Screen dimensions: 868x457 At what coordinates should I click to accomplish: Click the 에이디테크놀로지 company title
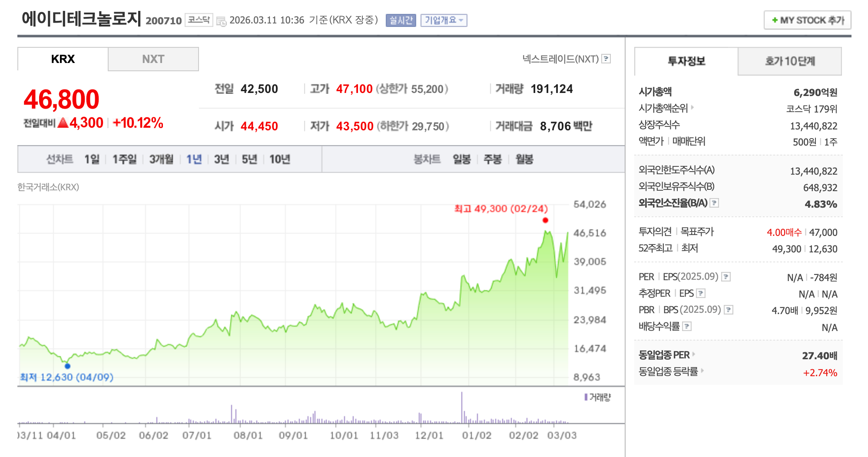(x=82, y=19)
